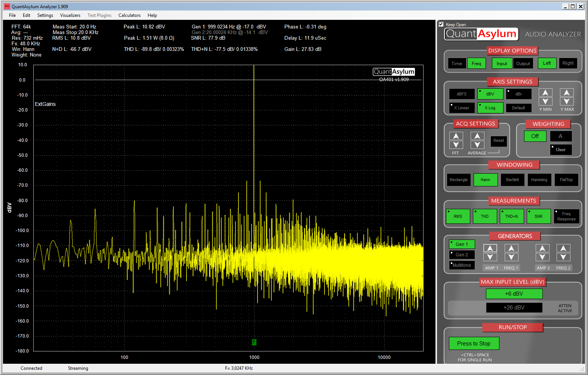Click Default axis settings button
Image resolution: width=588 pixels, height=375 pixels.
pos(518,108)
